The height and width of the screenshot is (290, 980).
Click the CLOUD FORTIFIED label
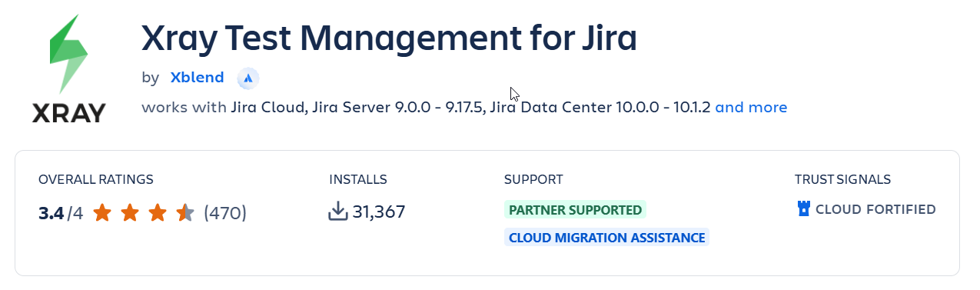(x=875, y=209)
